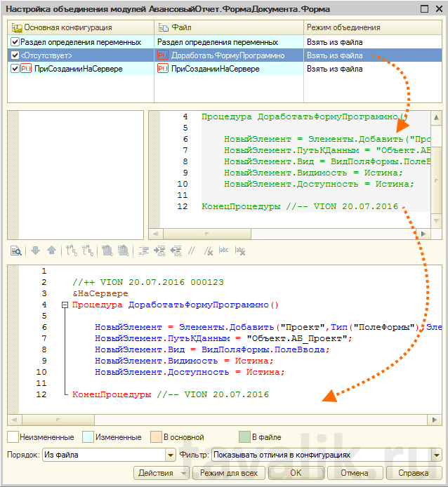Close the merge settings window
This screenshot has height=487, width=448.
tap(439, 8)
